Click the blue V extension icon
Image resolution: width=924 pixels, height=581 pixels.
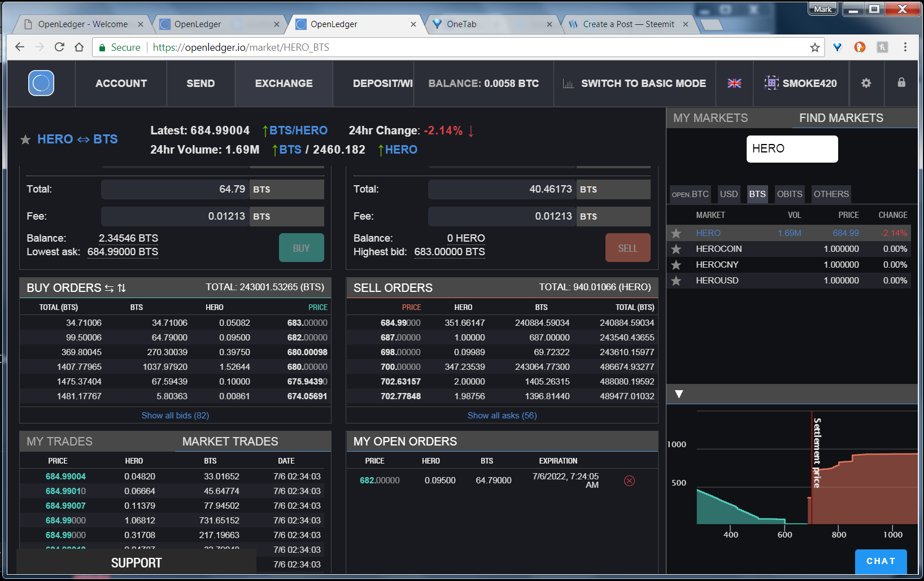[838, 47]
